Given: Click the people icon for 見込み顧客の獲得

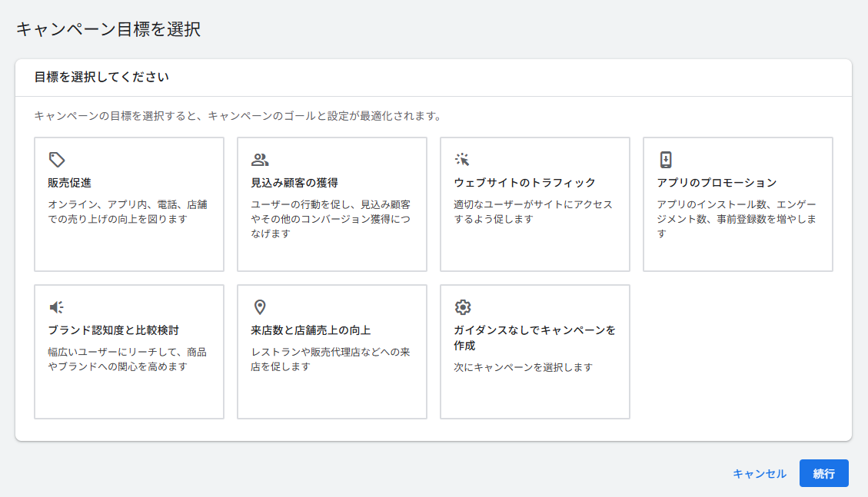Looking at the screenshot, I should (x=260, y=160).
